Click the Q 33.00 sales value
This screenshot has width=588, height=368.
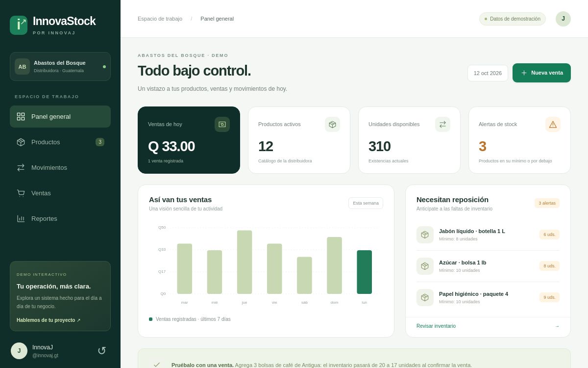pyautogui.click(x=171, y=146)
